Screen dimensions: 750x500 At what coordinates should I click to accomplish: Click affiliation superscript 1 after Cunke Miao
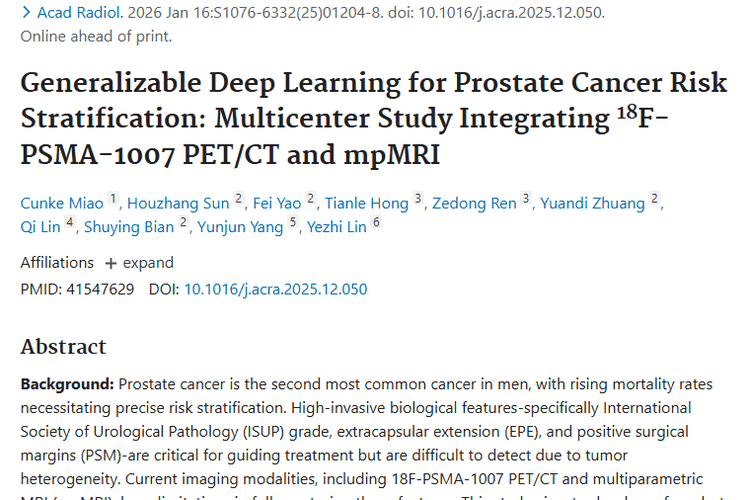click(x=114, y=199)
